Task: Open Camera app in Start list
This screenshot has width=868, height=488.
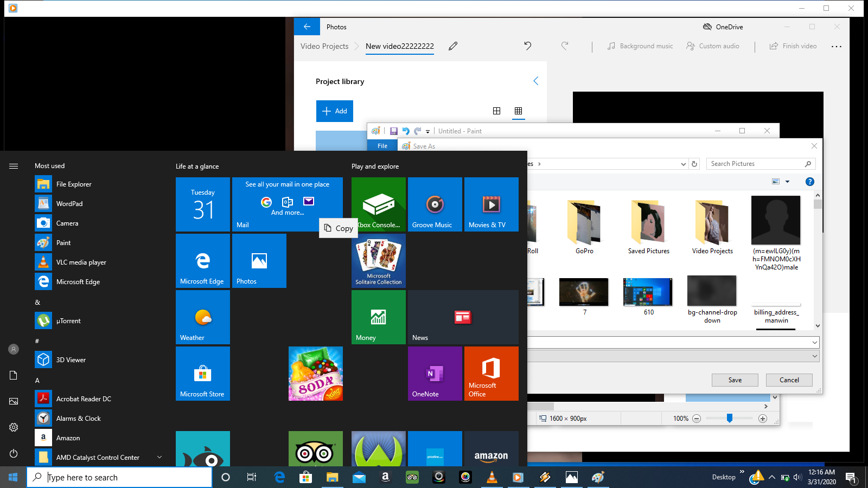Action: 98,223
